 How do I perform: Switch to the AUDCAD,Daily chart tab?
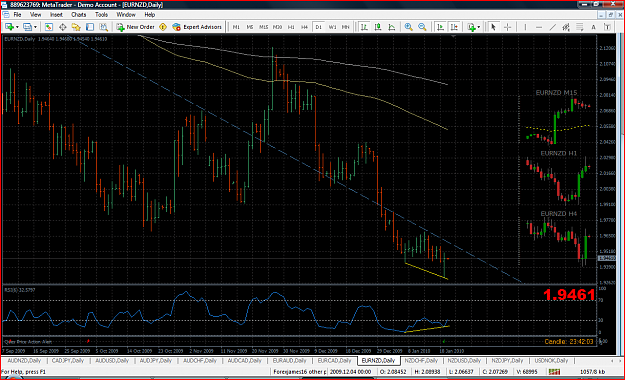[244, 360]
